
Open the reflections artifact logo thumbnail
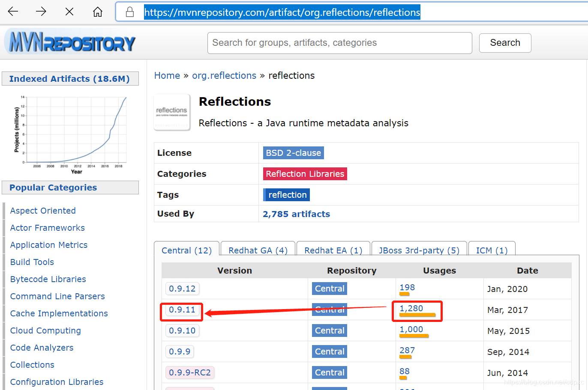pyautogui.click(x=172, y=112)
